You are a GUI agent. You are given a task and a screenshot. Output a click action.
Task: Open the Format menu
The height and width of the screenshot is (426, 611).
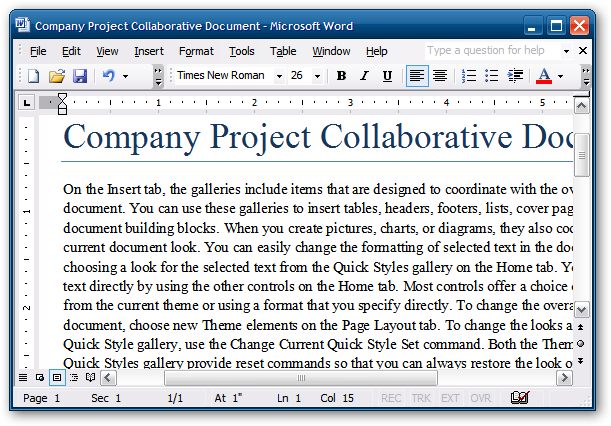196,51
